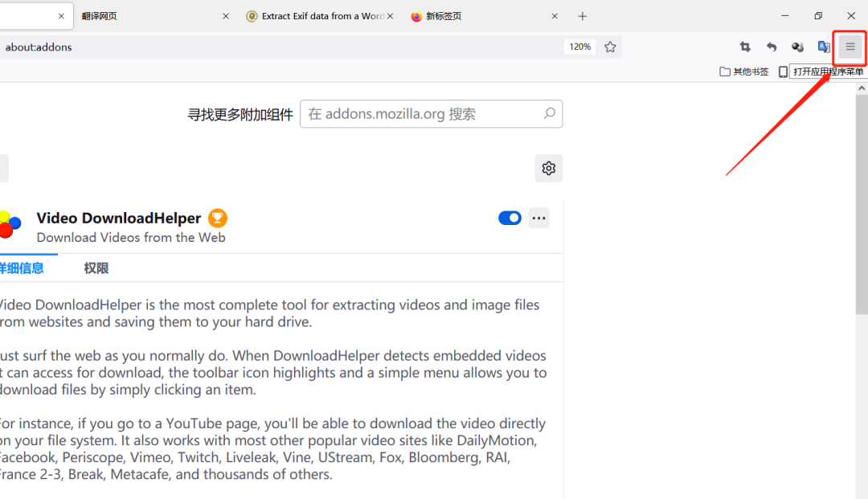Click the vertical scrollbar thumb

[x=862, y=204]
